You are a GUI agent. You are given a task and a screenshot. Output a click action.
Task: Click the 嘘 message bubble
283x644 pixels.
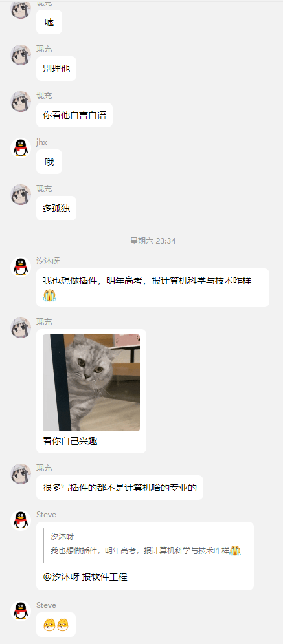[49, 22]
